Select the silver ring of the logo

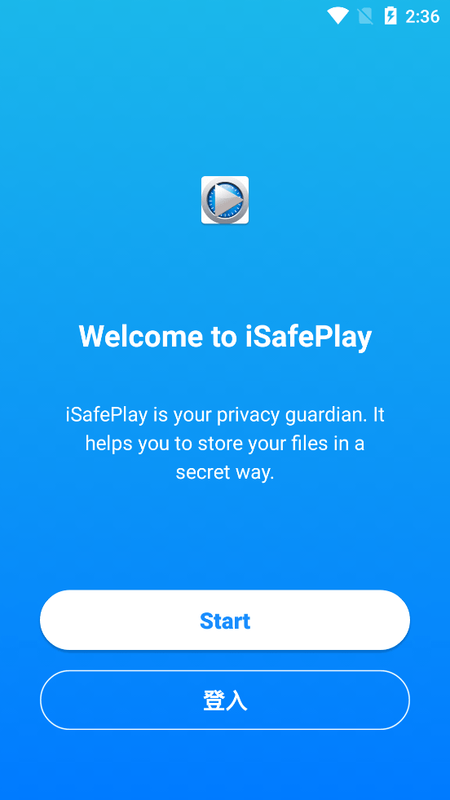[x=225, y=200]
